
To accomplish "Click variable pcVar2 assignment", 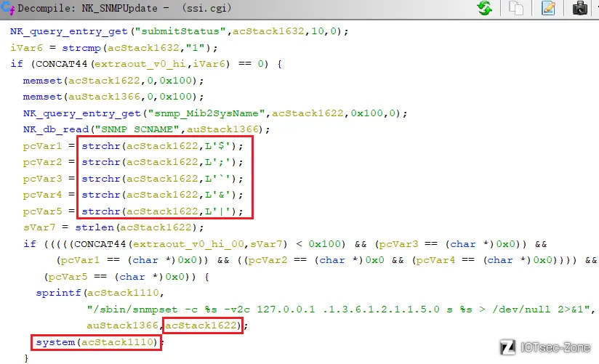I will (x=42, y=162).
